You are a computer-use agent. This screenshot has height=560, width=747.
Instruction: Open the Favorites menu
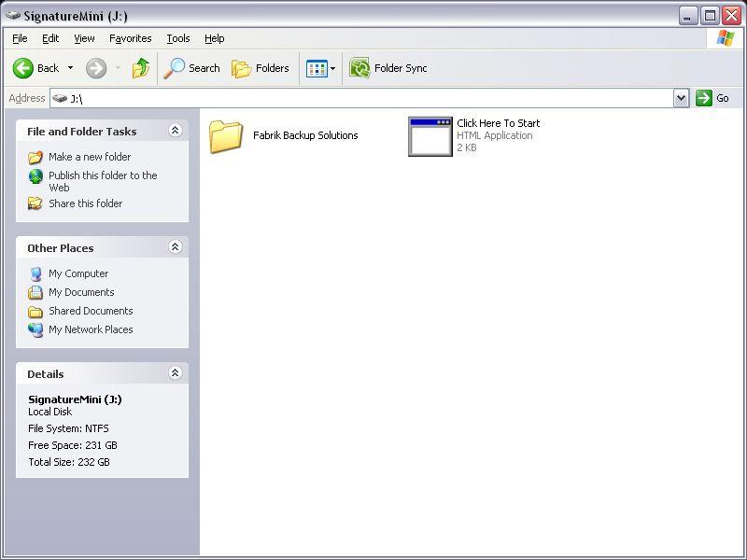tap(130, 38)
